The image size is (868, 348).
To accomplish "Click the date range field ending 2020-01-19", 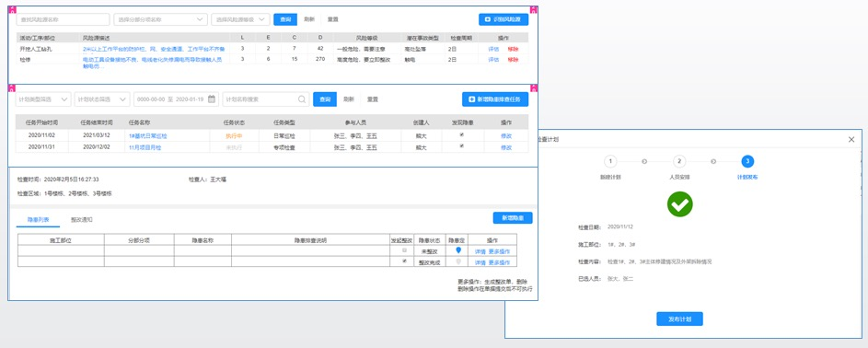I will click(176, 99).
